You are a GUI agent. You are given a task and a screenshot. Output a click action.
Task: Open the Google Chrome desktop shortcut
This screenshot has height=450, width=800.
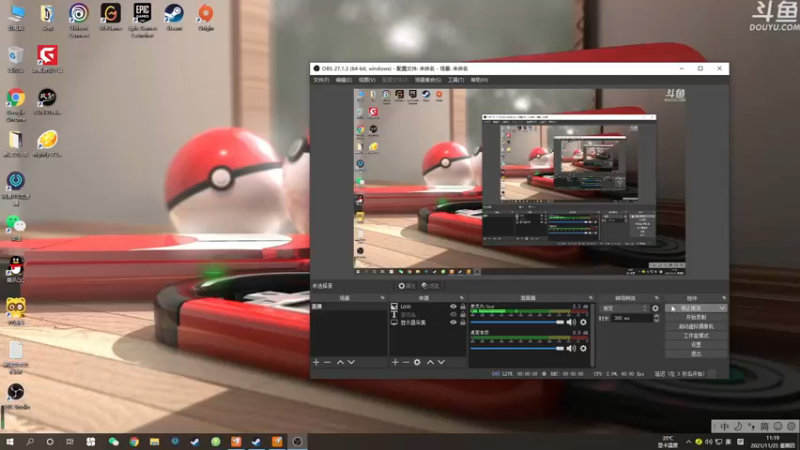[16, 105]
